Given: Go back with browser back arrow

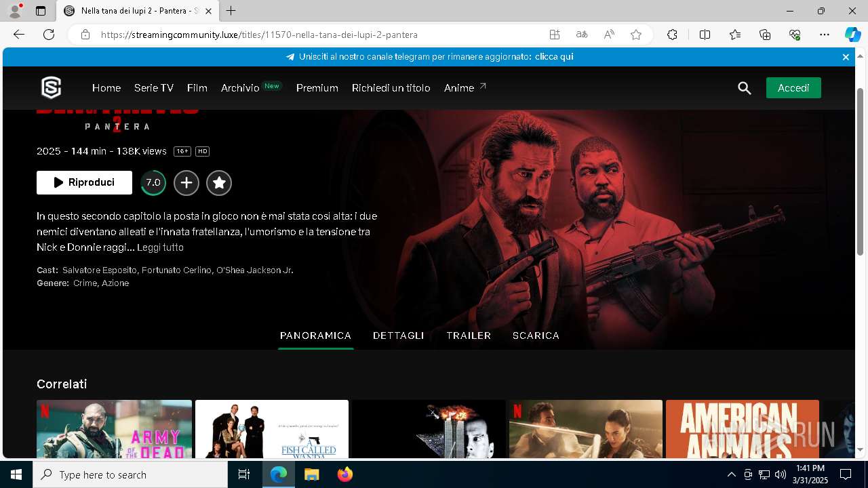Looking at the screenshot, I should (x=19, y=35).
